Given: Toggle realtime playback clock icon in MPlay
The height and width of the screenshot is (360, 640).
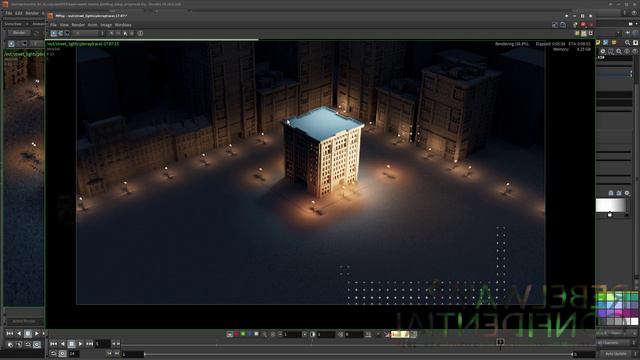Looking at the screenshot, I should click(x=62, y=353).
